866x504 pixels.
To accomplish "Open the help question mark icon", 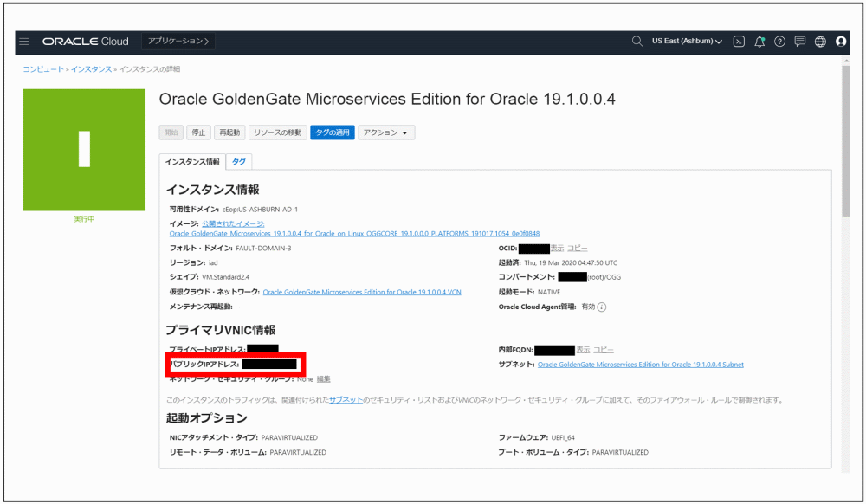I will (x=779, y=42).
